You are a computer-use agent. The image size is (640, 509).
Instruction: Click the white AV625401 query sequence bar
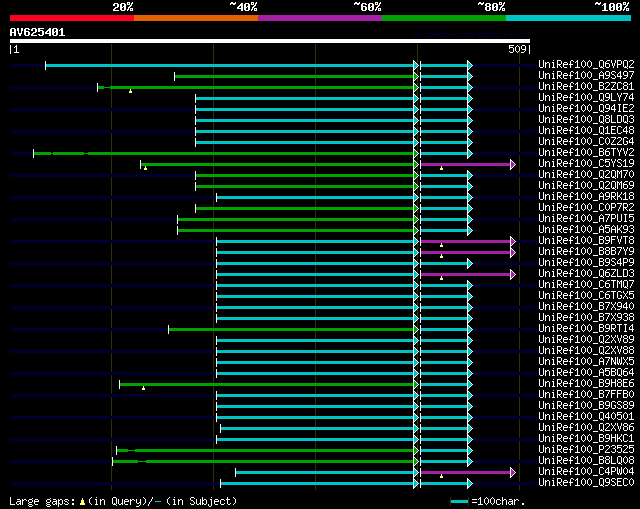270,41
